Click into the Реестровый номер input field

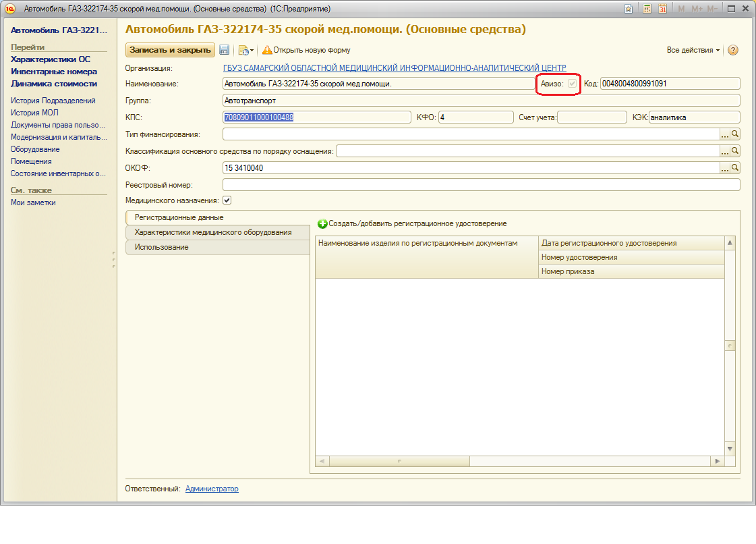coord(481,185)
